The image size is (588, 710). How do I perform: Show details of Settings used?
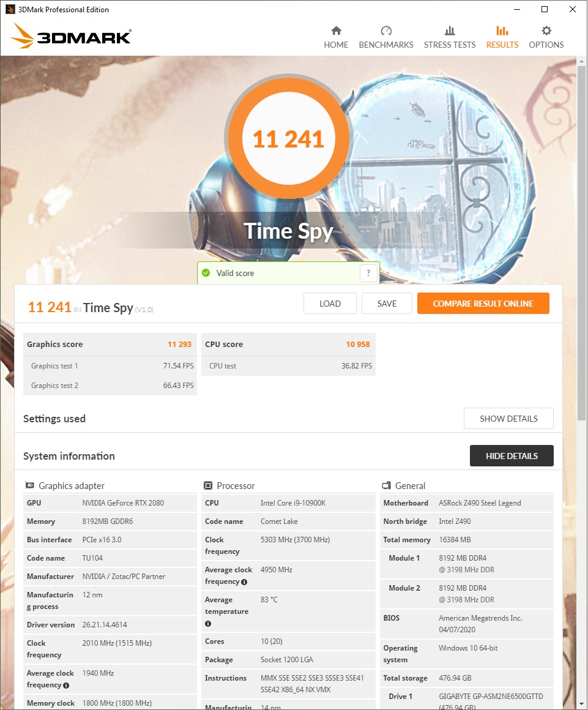(x=508, y=419)
